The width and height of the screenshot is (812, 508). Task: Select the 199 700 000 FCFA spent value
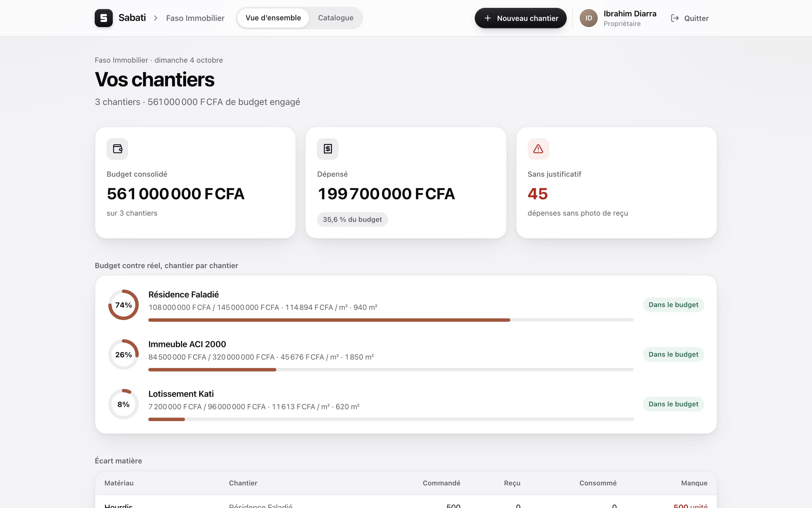point(386,194)
